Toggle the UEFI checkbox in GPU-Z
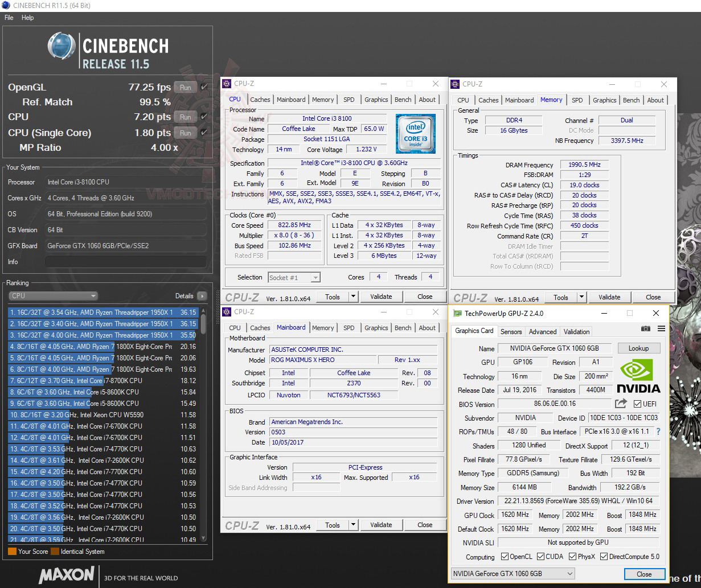This screenshot has width=701, height=588. coord(637,404)
